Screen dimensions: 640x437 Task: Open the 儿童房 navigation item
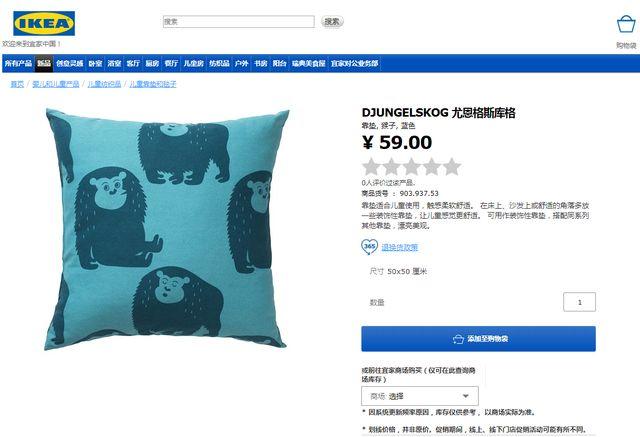pos(193,63)
